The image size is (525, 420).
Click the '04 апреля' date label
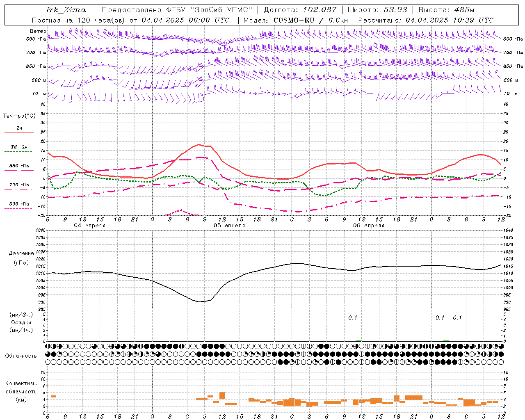(x=89, y=225)
